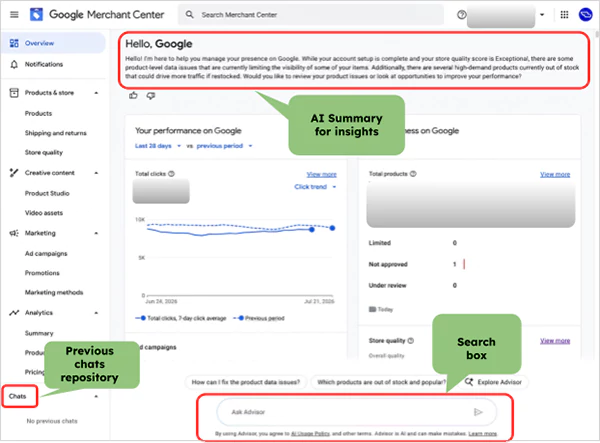Open Marketing methods
600x443 pixels.
click(54, 293)
